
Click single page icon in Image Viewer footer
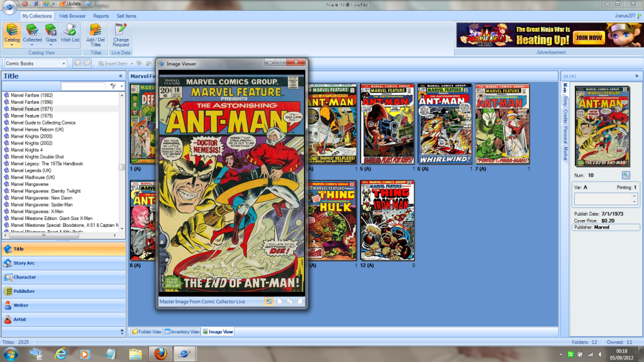tap(280, 301)
